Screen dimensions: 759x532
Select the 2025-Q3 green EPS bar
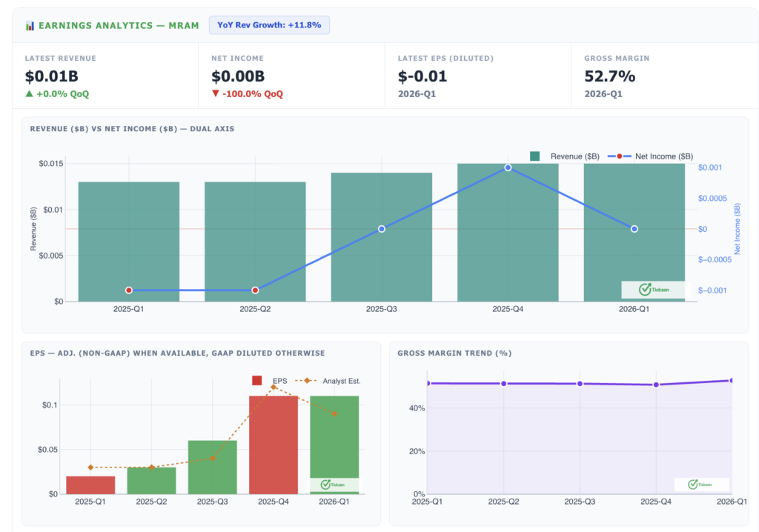click(x=213, y=467)
